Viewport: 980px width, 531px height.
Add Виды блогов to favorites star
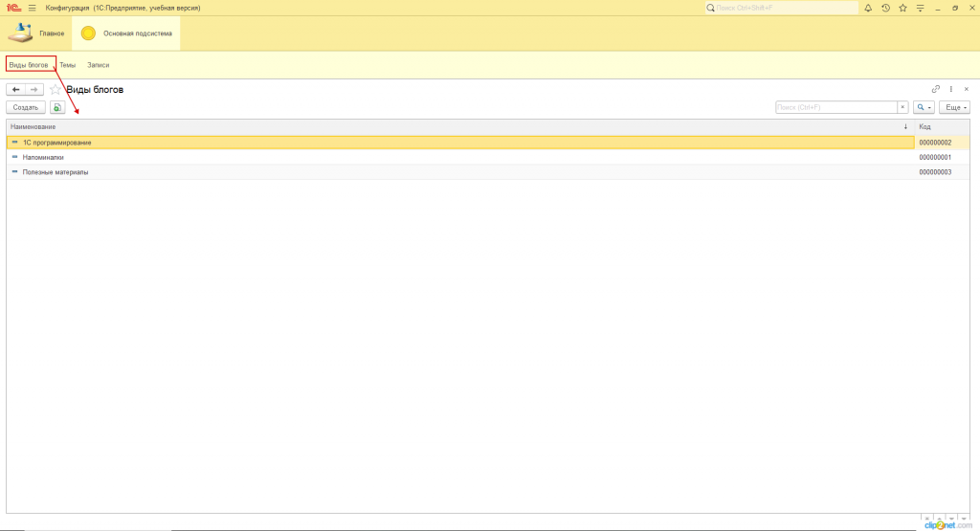(x=55, y=89)
